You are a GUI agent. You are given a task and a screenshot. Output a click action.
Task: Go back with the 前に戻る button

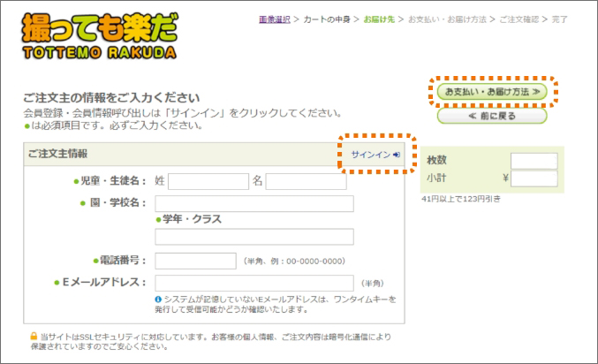(492, 116)
